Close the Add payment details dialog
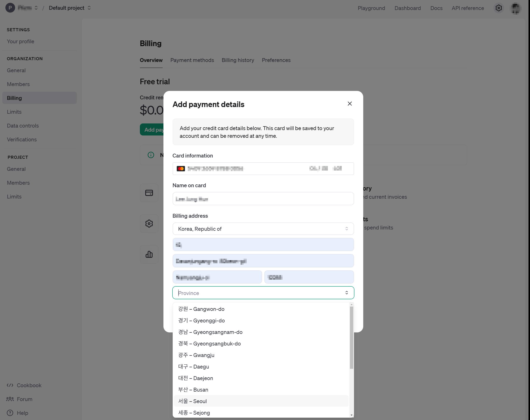The height and width of the screenshot is (420, 530). [x=350, y=104]
